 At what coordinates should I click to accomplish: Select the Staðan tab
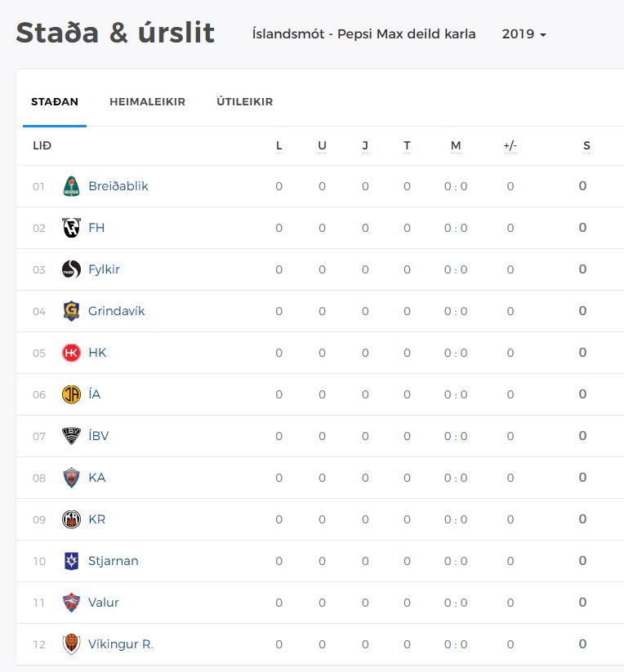coord(55,101)
